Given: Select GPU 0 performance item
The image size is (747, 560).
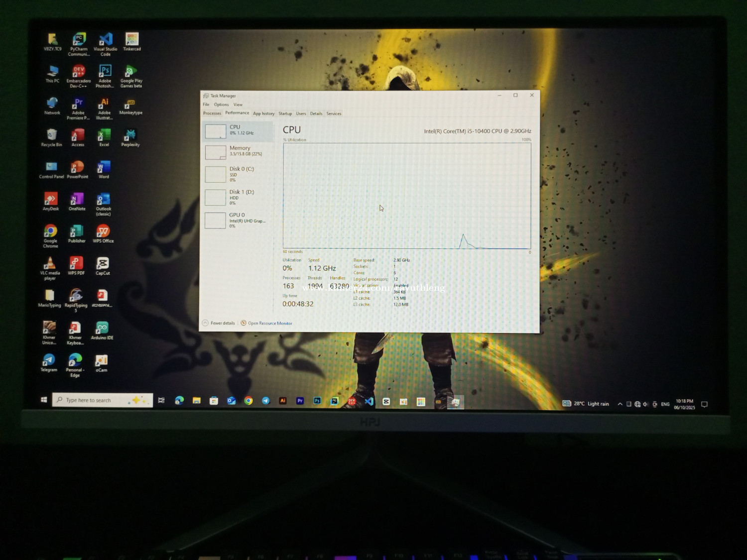Looking at the screenshot, I should pyautogui.click(x=238, y=220).
